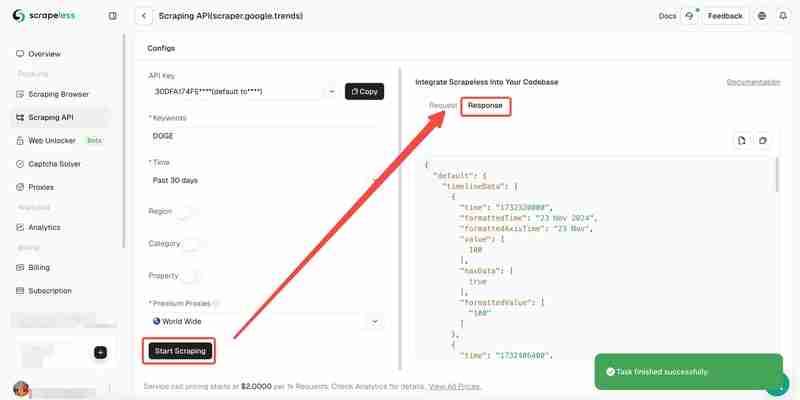Viewport: 800px width, 400px height.
Task: Open the Documentation link
Action: click(x=753, y=82)
